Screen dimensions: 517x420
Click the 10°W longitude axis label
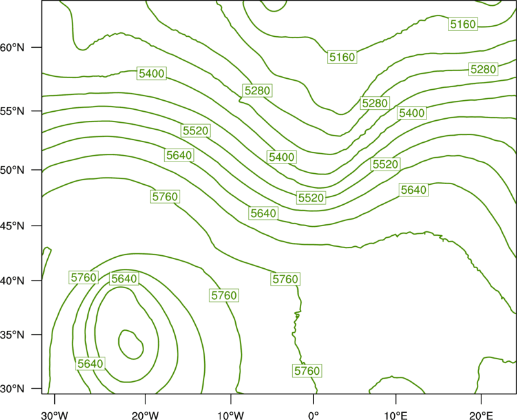coord(231,415)
